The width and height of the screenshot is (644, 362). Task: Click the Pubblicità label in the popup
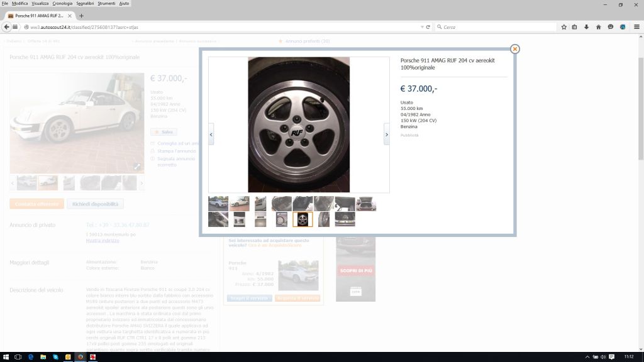(x=409, y=135)
